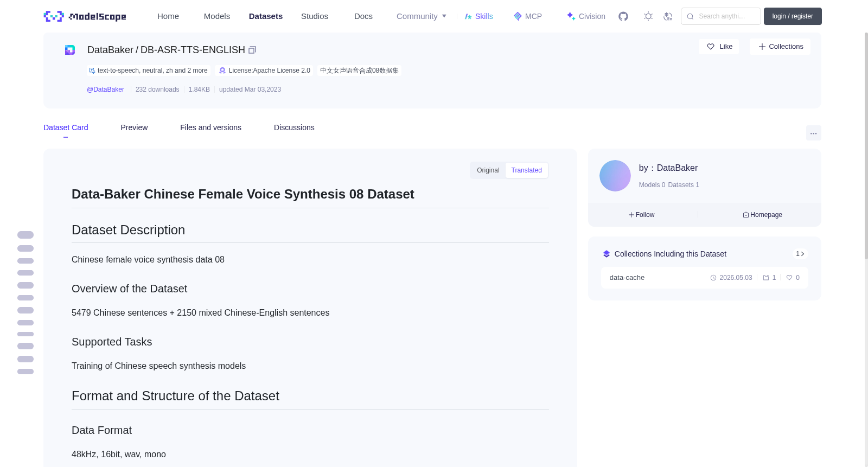Click the 'text-to-speech, neutral, zh and 2 more' tag
Viewport: 868px width, 467px height.
(148, 71)
